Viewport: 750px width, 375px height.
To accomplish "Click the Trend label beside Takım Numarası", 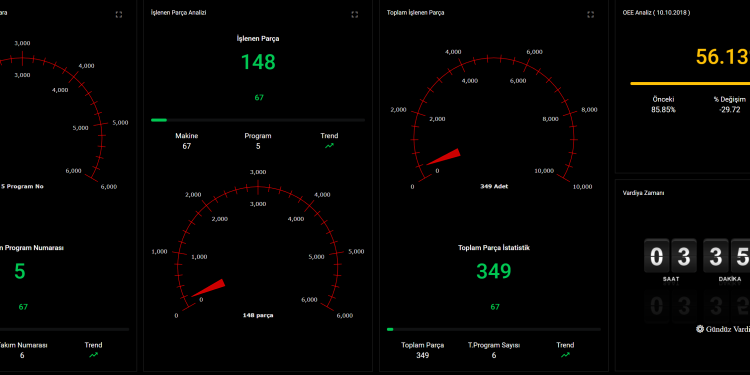I will click(93, 345).
